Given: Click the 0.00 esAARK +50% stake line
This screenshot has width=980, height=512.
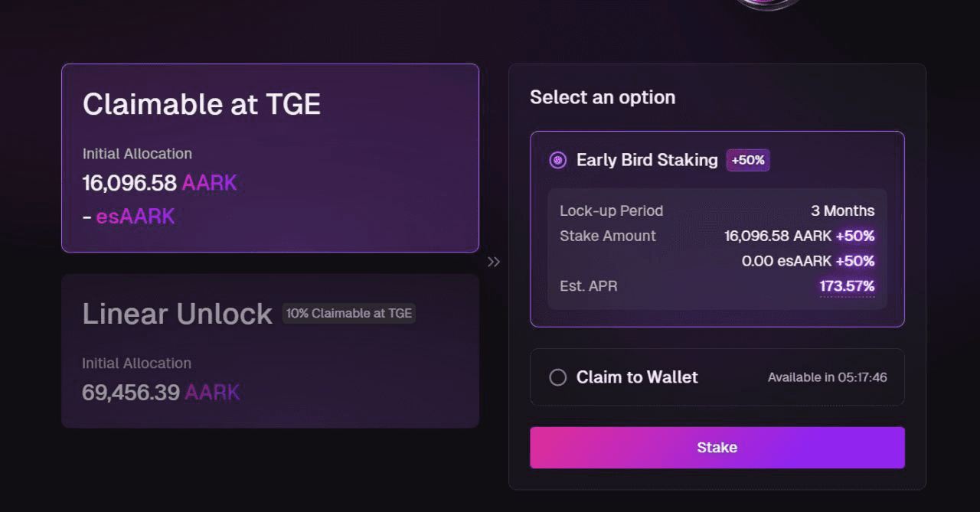Looking at the screenshot, I should coord(807,261).
